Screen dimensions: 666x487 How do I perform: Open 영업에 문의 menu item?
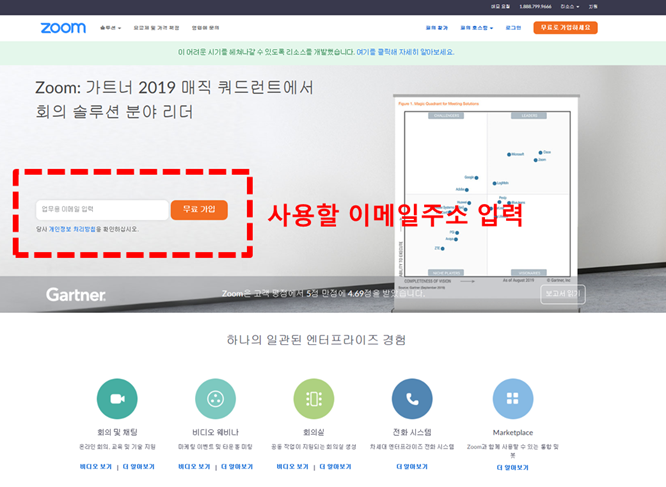click(206, 28)
